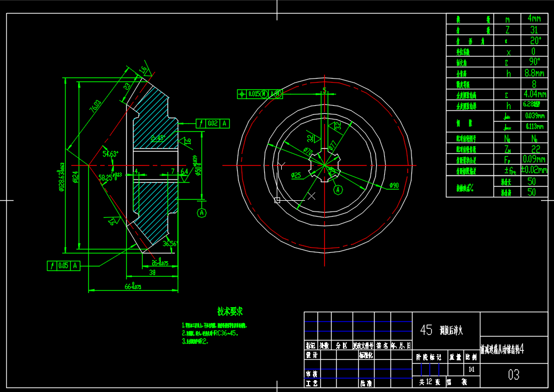The height and width of the screenshot is (392, 554).
Task: Click the '66' overall length dimension
Action: coord(133,286)
